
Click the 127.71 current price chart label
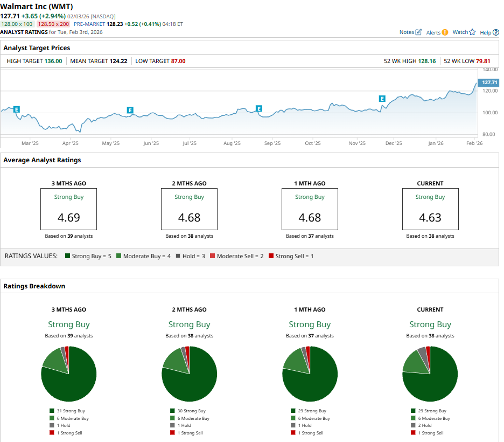click(x=489, y=82)
